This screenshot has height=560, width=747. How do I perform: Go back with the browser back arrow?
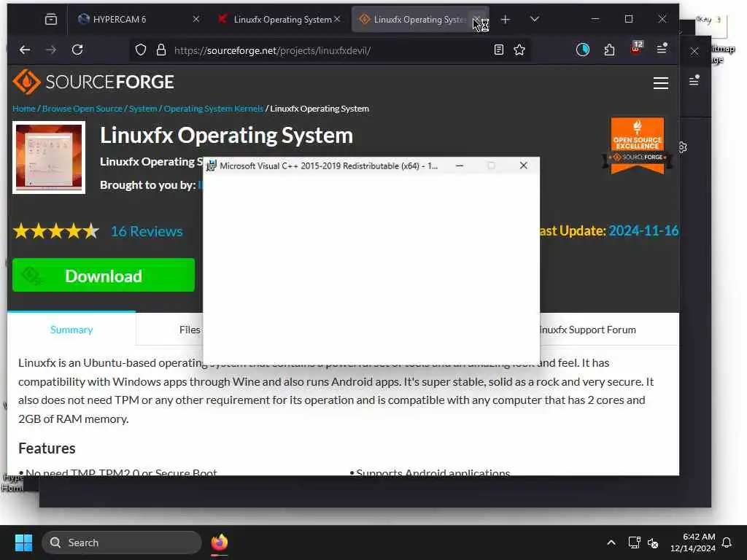click(25, 50)
